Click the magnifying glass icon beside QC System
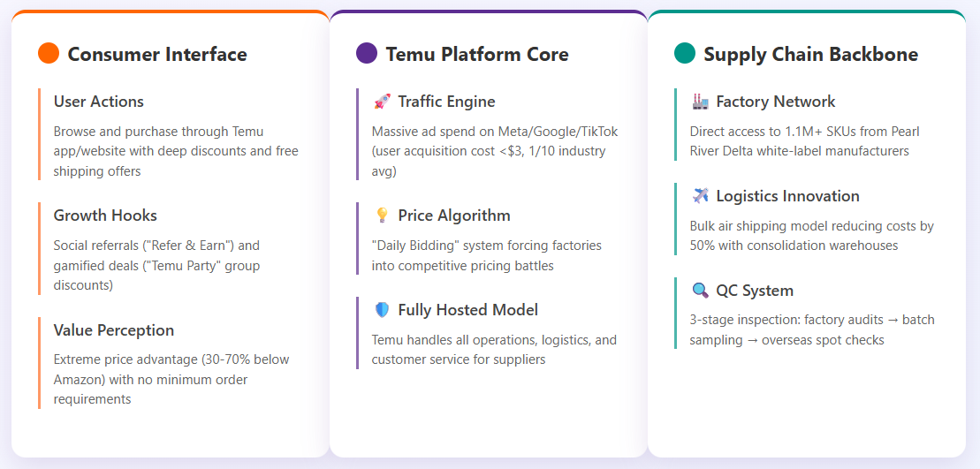 (x=700, y=291)
